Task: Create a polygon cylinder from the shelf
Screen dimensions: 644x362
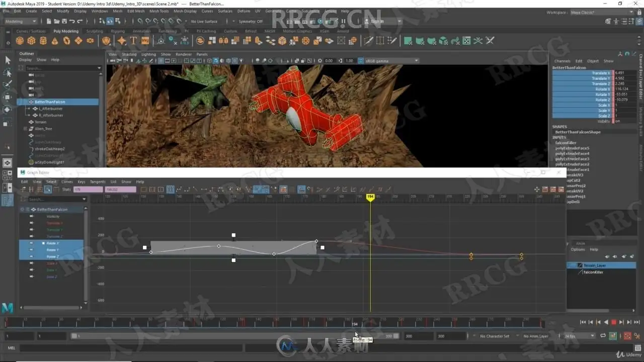Action: click(43, 41)
